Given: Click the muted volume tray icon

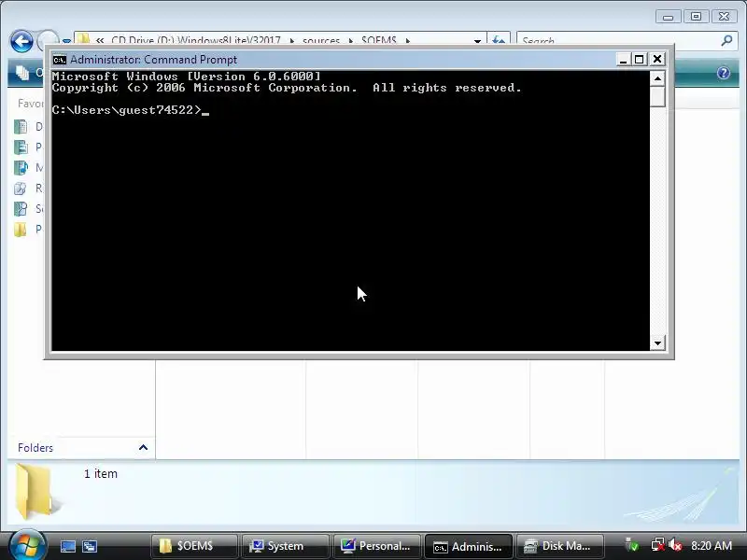Looking at the screenshot, I should [x=675, y=545].
